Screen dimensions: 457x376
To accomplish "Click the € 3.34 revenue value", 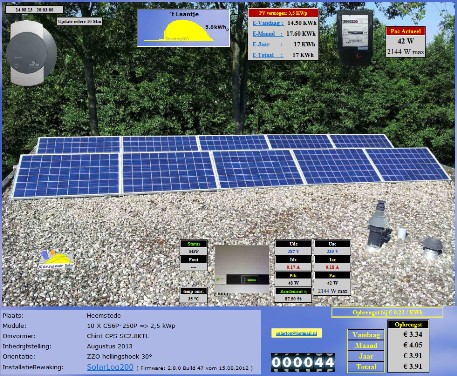I will pos(413,334).
